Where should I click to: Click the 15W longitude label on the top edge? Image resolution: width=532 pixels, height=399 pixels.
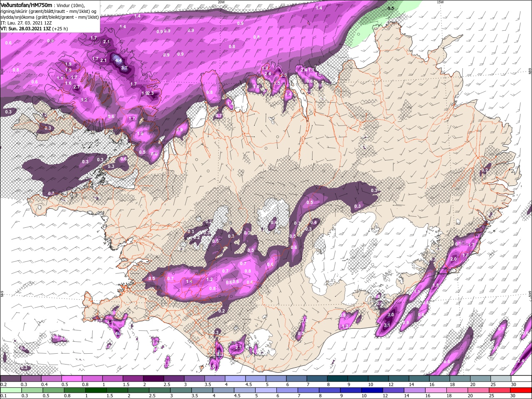tap(440, 2)
